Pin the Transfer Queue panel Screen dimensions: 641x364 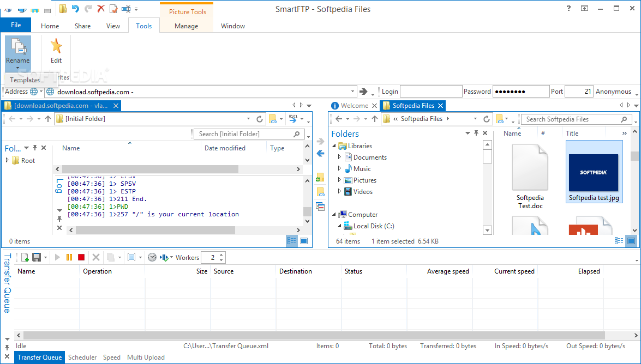point(7,348)
